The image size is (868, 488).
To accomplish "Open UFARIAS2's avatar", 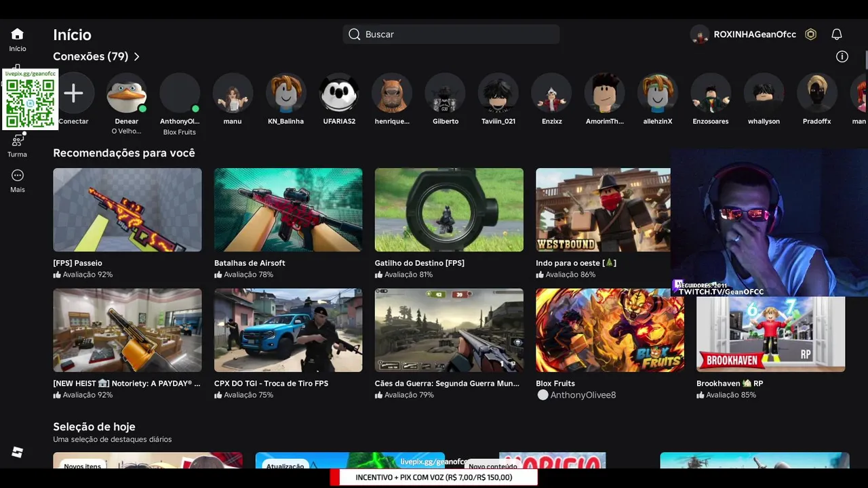I will pyautogui.click(x=339, y=94).
